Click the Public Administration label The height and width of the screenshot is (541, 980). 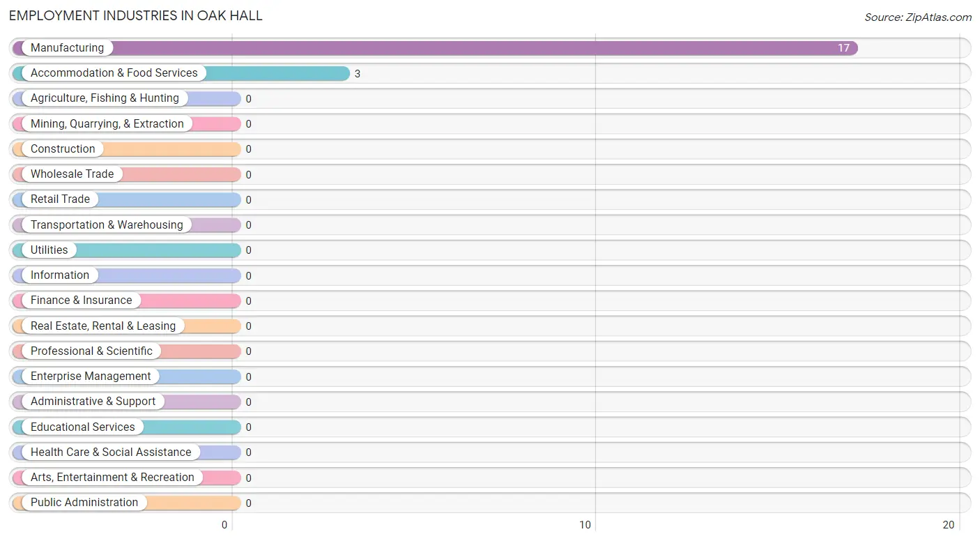84,502
